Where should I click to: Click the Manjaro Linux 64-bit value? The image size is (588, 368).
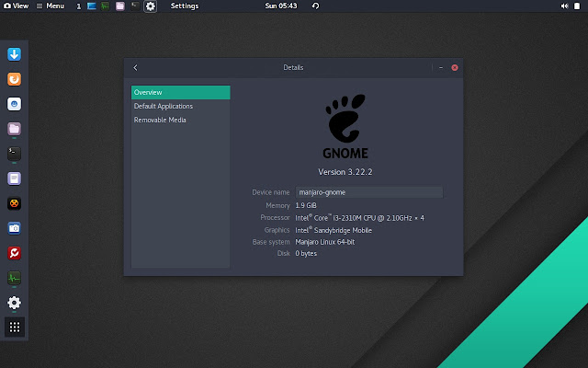pyautogui.click(x=324, y=242)
